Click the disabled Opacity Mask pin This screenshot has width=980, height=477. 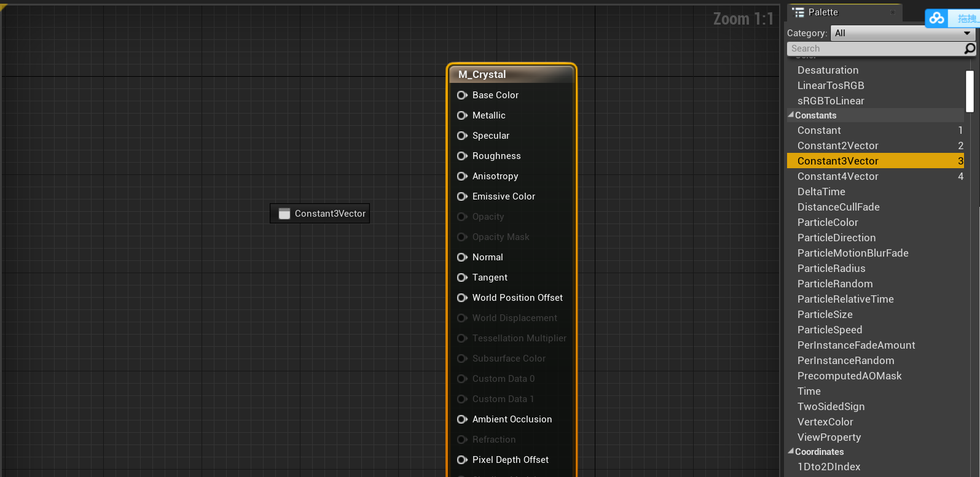(x=462, y=237)
